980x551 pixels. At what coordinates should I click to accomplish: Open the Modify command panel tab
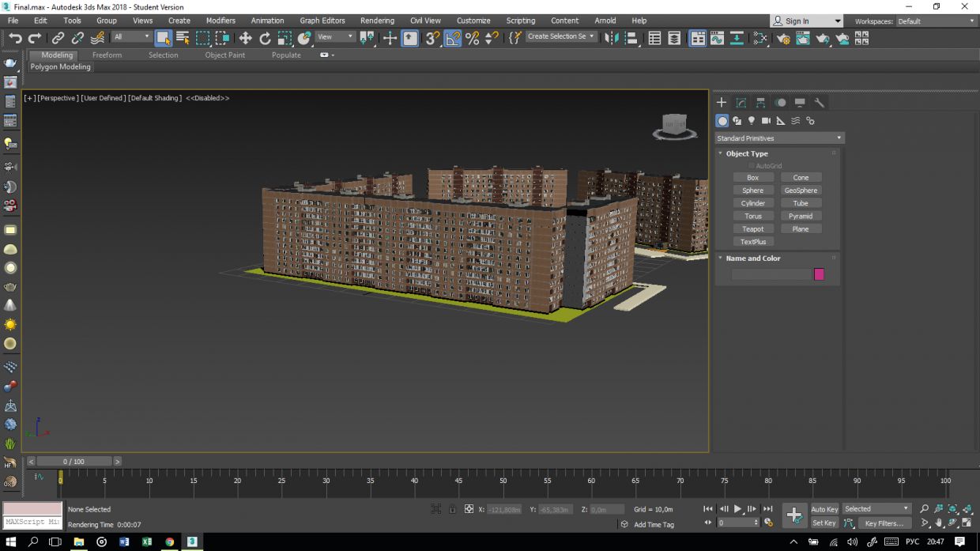741,103
